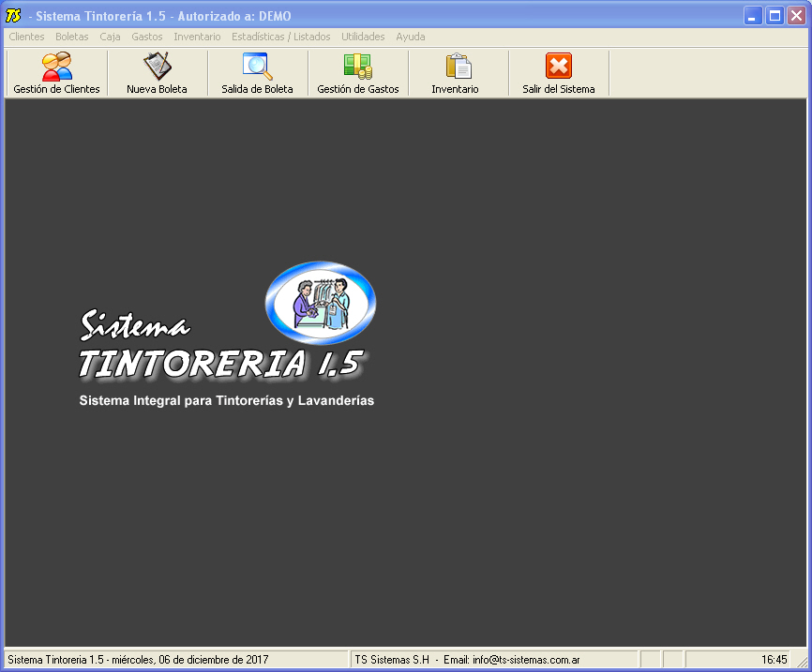Open the Gastos menu
812x672 pixels.
147,37
